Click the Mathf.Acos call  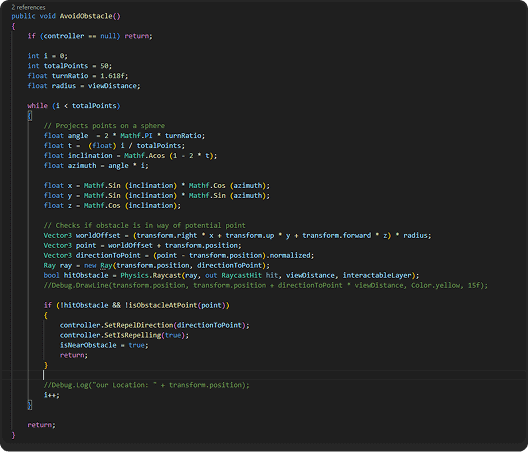click(x=144, y=156)
